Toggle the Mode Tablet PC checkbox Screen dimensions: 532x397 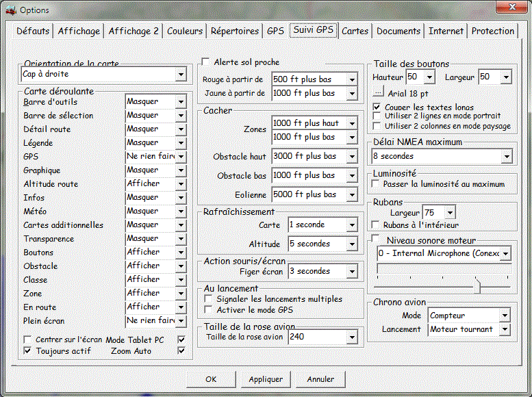tap(181, 340)
